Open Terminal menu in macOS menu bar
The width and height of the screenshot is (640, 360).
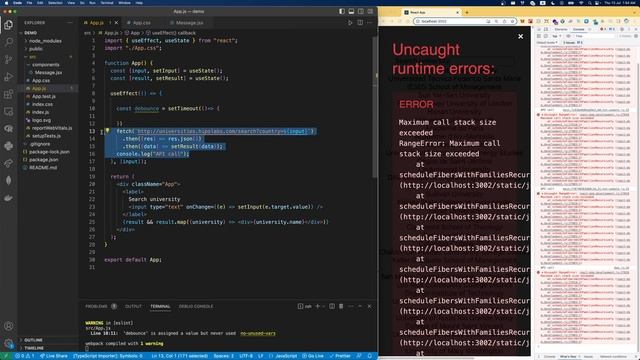pos(107,3)
